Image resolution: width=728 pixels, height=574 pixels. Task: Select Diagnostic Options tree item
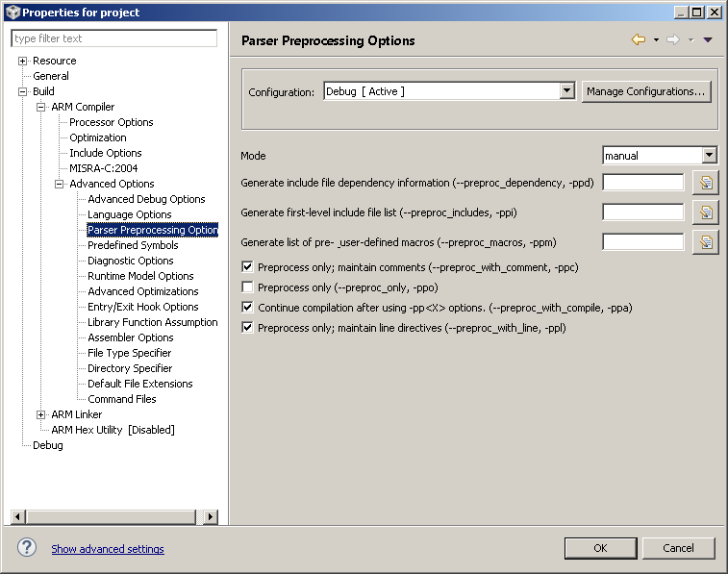131,261
